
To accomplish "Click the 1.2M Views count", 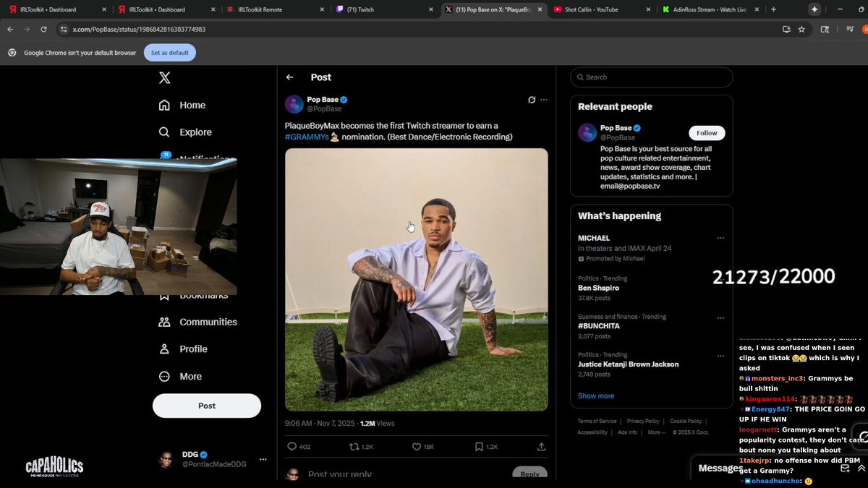I will coord(377,424).
